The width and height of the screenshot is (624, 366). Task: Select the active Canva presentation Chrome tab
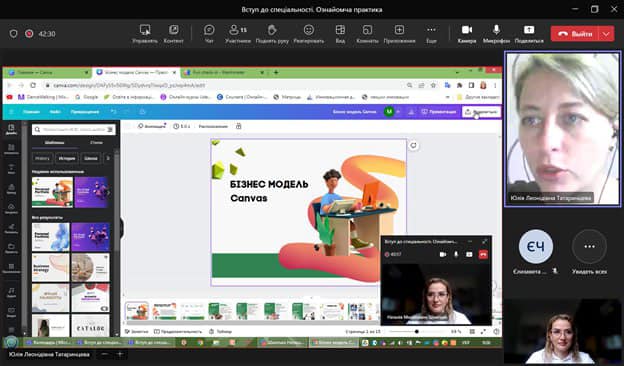click(136, 72)
